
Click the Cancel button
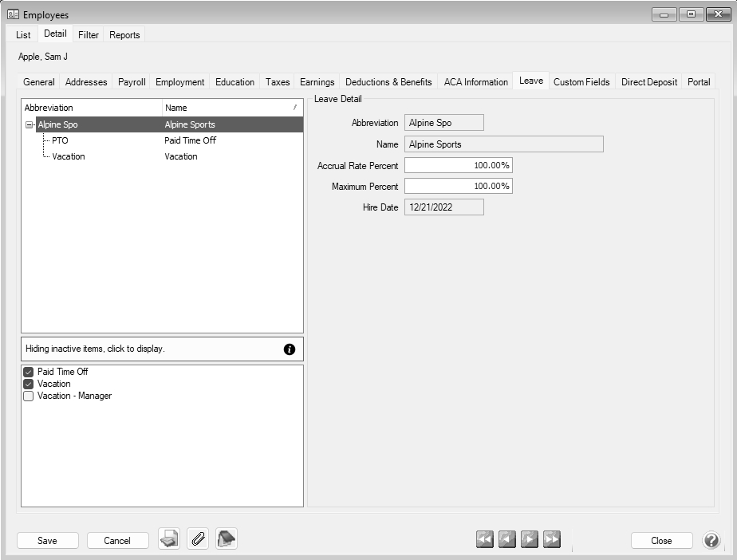117,540
